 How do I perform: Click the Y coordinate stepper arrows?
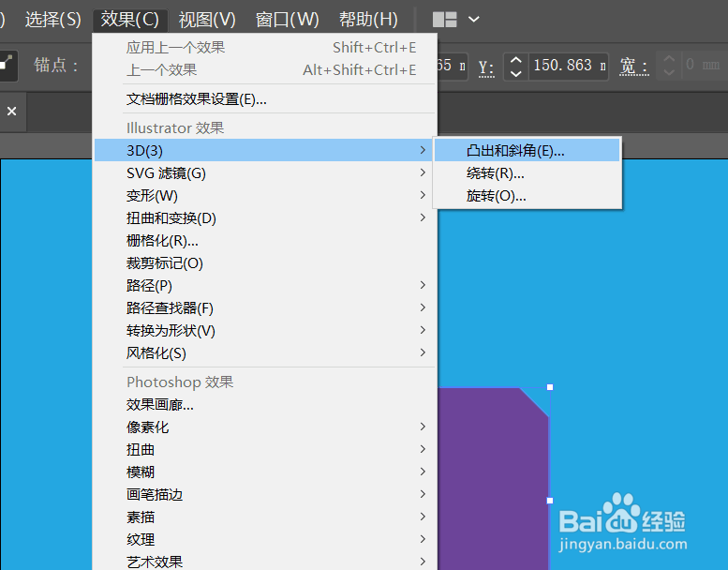point(516,67)
